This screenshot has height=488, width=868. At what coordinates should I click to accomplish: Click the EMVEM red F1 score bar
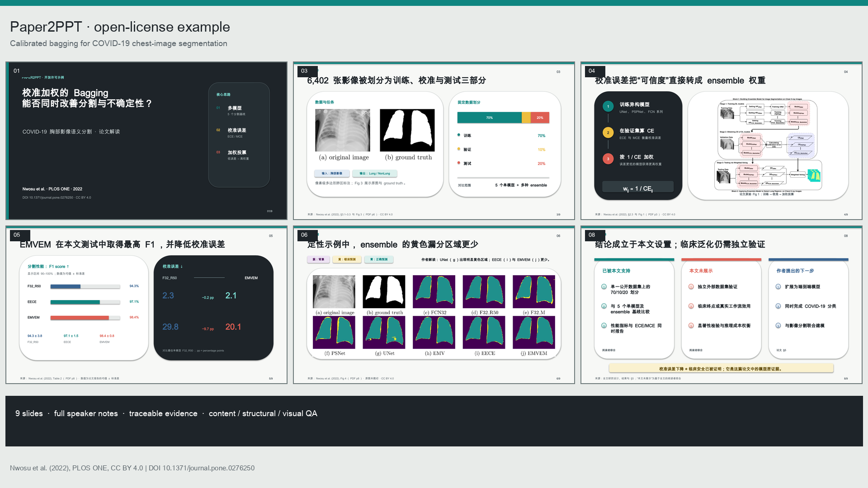click(x=80, y=318)
